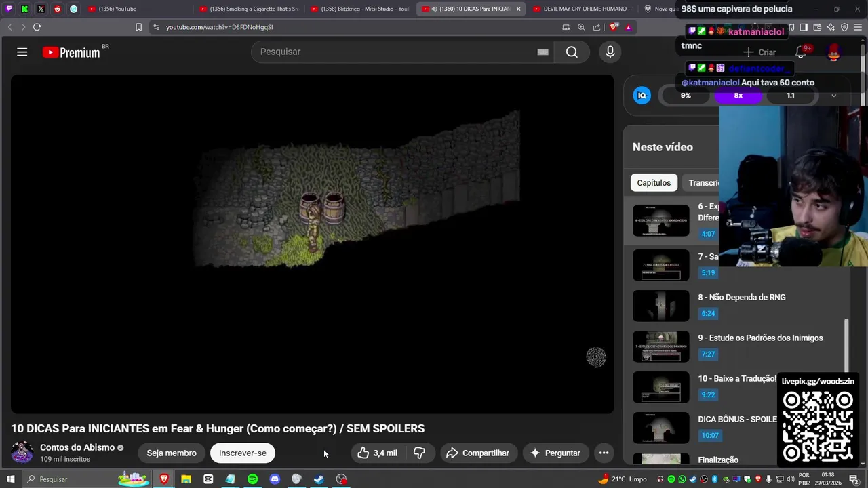Open the Finalização chapter thumbnail
This screenshot has height=488, width=868.
point(660,459)
